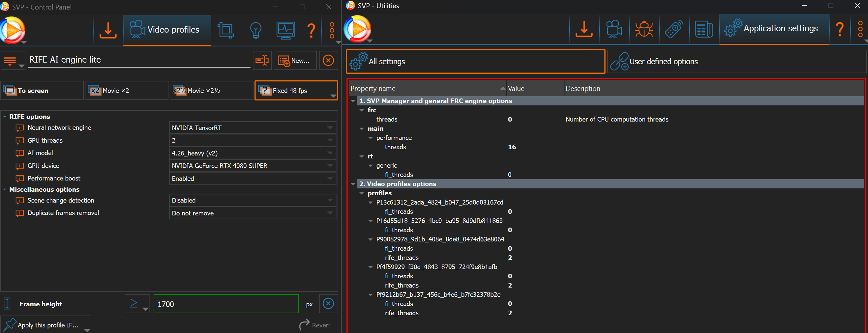The image size is (868, 333).
Task: Click the light bulb icon in Control Panel
Action: coord(255,30)
